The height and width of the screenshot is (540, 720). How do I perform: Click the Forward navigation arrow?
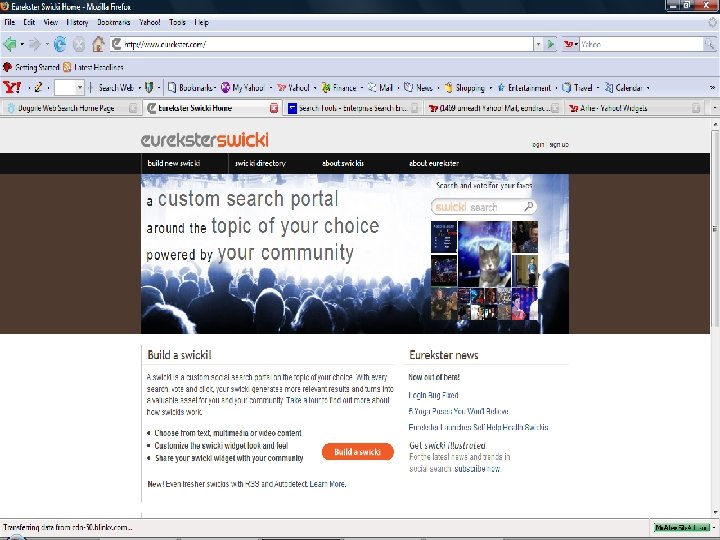[x=34, y=44]
